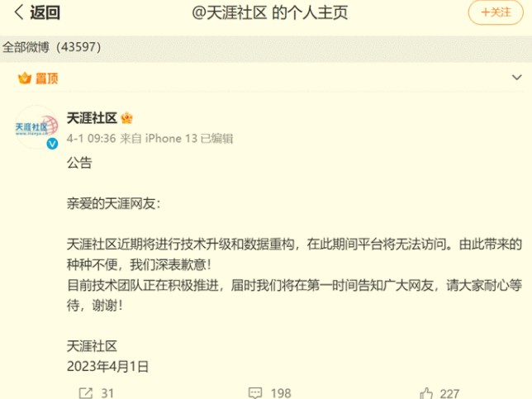
Task: Open post timestamp 4-1 09:36
Action: [91, 139]
